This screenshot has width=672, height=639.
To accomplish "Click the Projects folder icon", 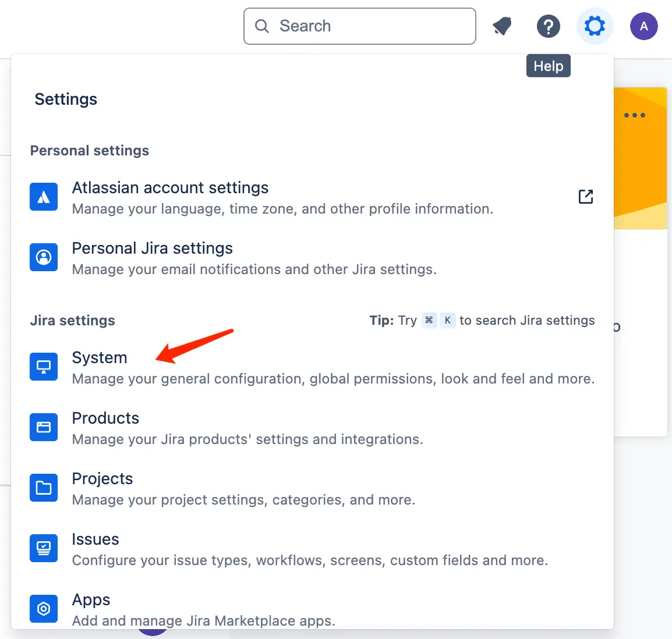I will [x=44, y=488].
